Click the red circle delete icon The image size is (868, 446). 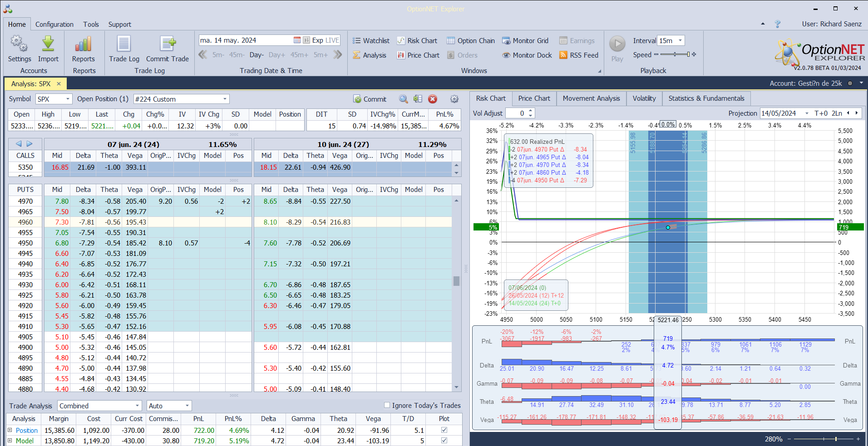pyautogui.click(x=433, y=99)
